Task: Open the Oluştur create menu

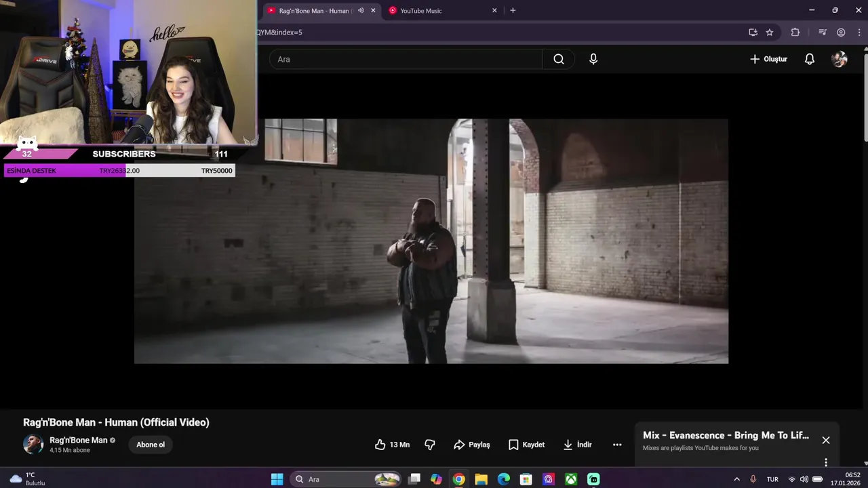Action: 768,59
